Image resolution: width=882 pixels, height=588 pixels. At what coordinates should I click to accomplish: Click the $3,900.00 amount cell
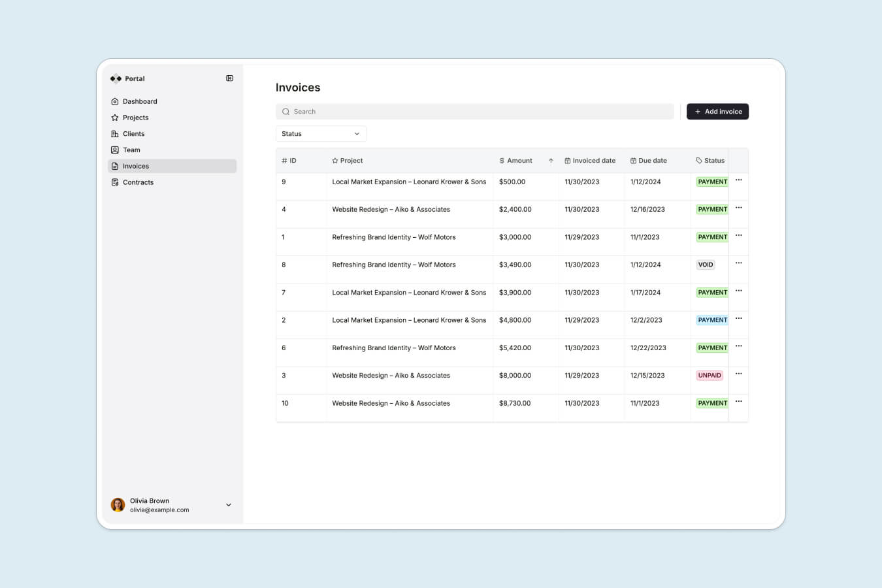tap(515, 293)
